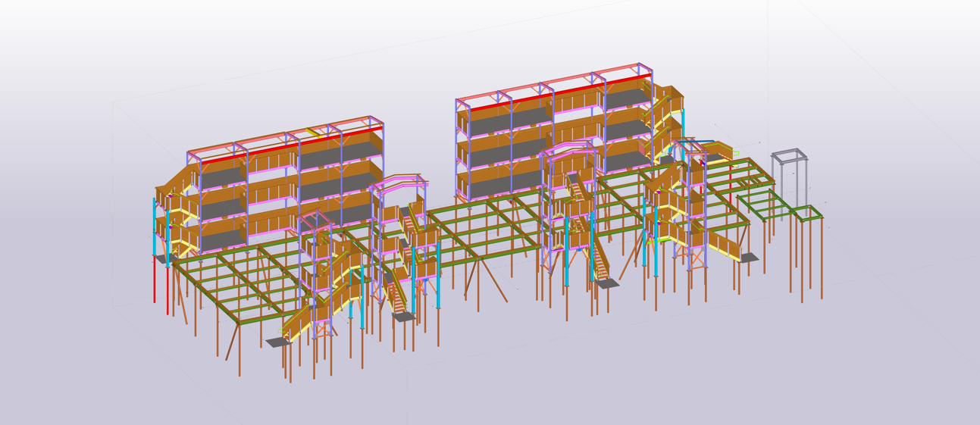Click the pink arched frame over the central stair tower

click(398, 183)
